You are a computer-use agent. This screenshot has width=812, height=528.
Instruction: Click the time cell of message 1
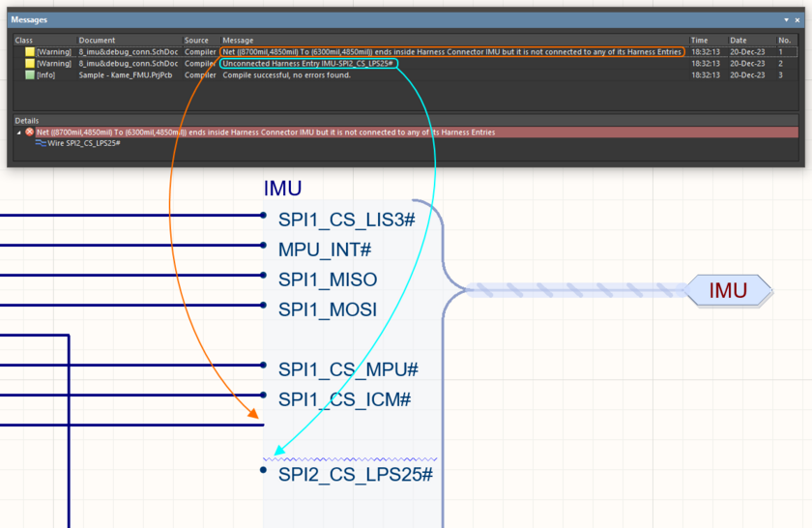706,52
